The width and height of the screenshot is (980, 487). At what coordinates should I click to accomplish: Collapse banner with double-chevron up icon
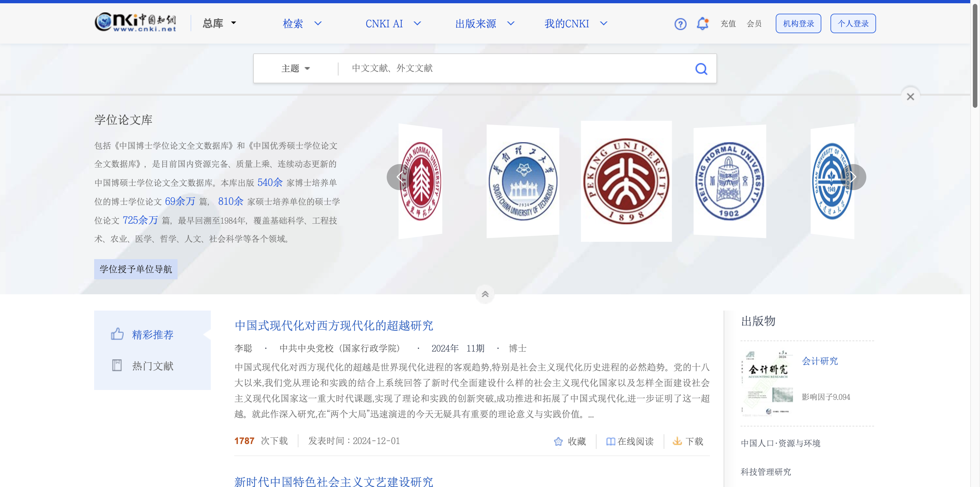pos(485,294)
